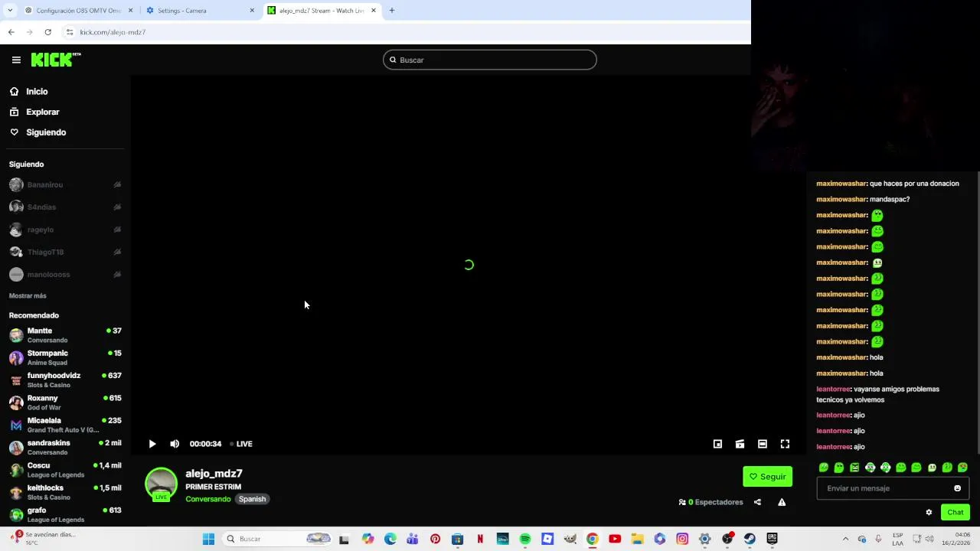Switch to Settings - Camera browser tab
980x551 pixels.
(x=201, y=11)
